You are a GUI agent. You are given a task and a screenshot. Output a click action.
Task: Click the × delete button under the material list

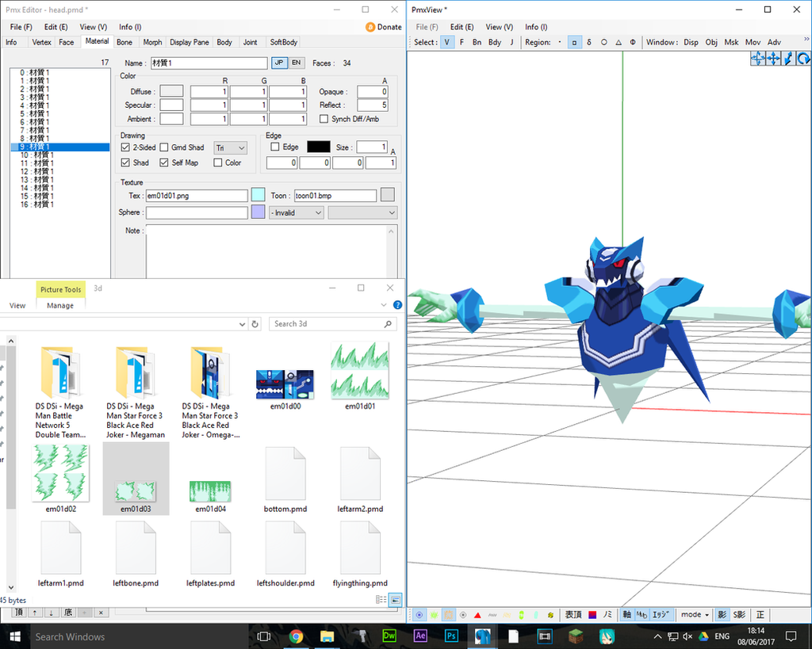click(x=101, y=613)
